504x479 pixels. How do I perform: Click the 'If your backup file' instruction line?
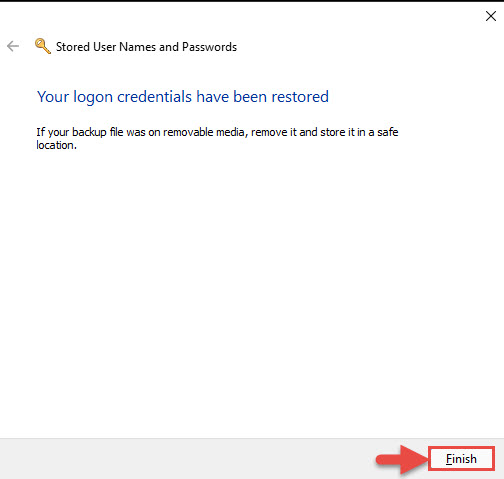[x=217, y=132]
